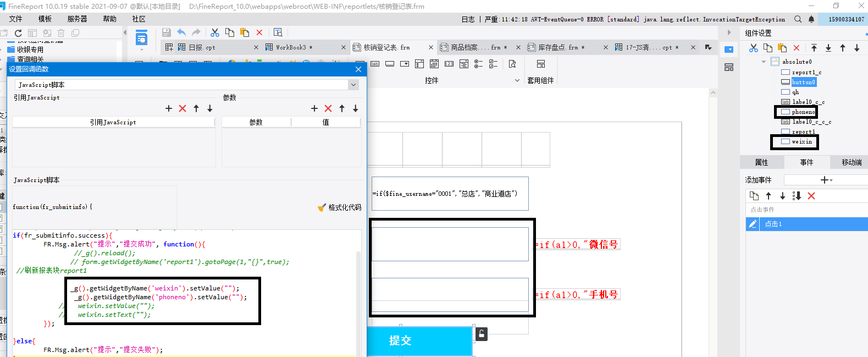The height and width of the screenshot is (357, 868).
Task: Open the tab list dropdown at tab bar end
Action: (708, 47)
